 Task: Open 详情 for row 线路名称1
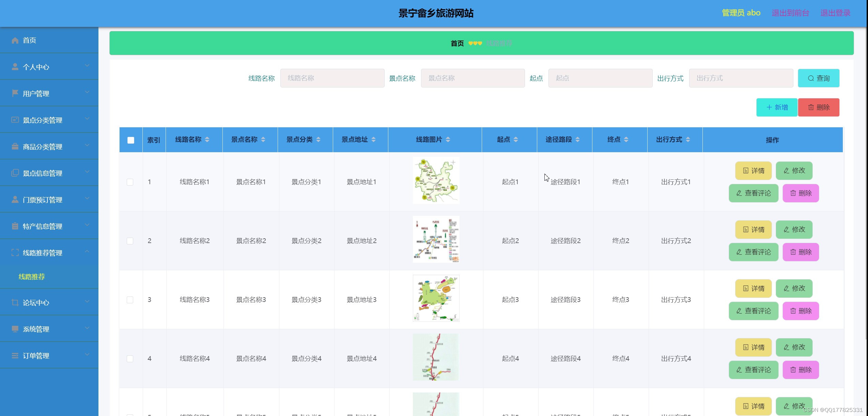[x=754, y=171]
